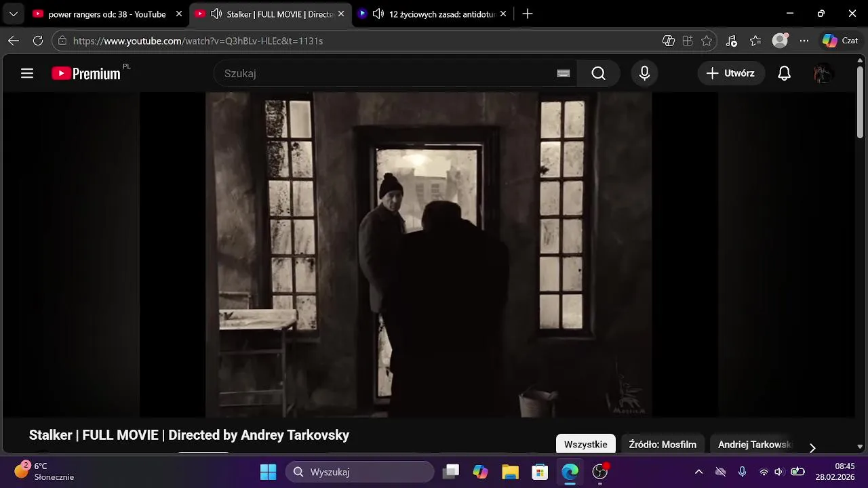Open OBS Studio taskbar icon
868x488 pixels.
coord(599,472)
